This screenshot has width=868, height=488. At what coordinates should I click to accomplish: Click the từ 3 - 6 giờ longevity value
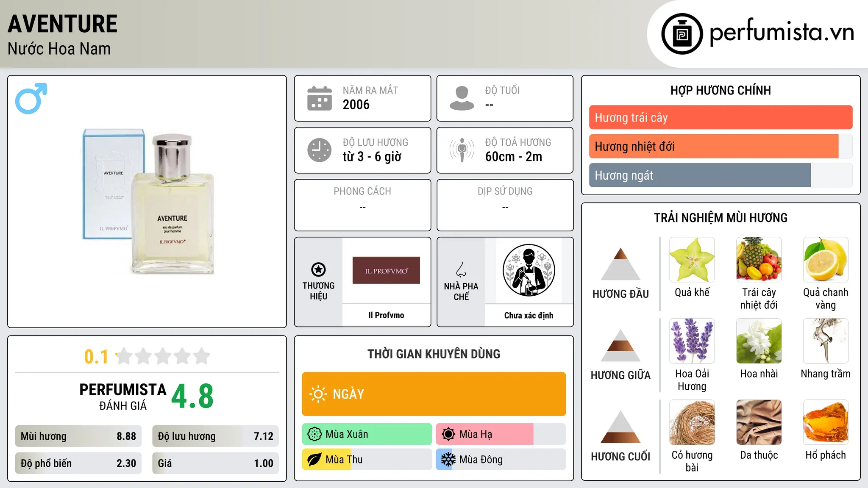click(372, 157)
